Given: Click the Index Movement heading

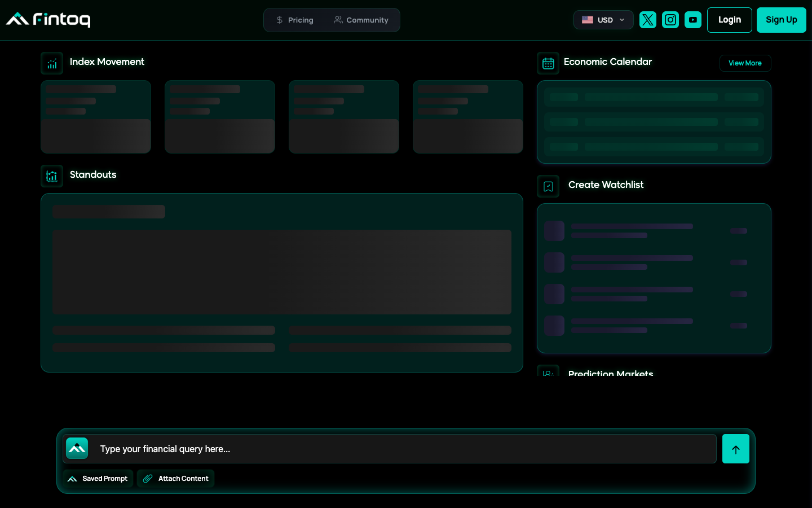Looking at the screenshot, I should click(x=107, y=62).
